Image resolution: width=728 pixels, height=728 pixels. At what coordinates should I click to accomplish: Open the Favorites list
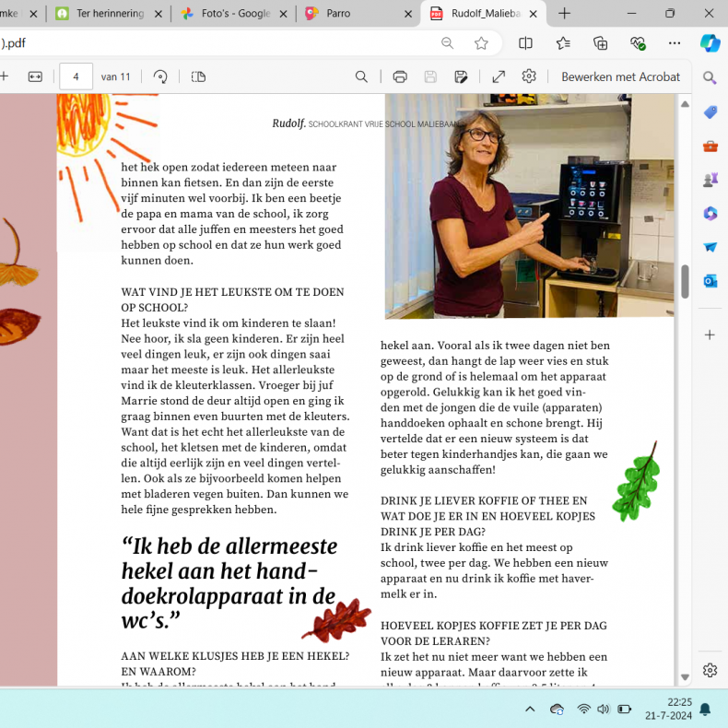(x=563, y=43)
